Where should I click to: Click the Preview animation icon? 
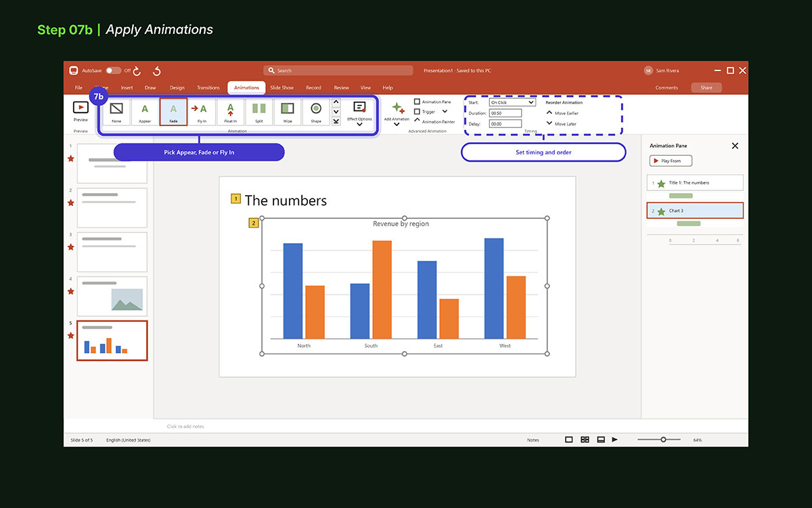pos(81,107)
